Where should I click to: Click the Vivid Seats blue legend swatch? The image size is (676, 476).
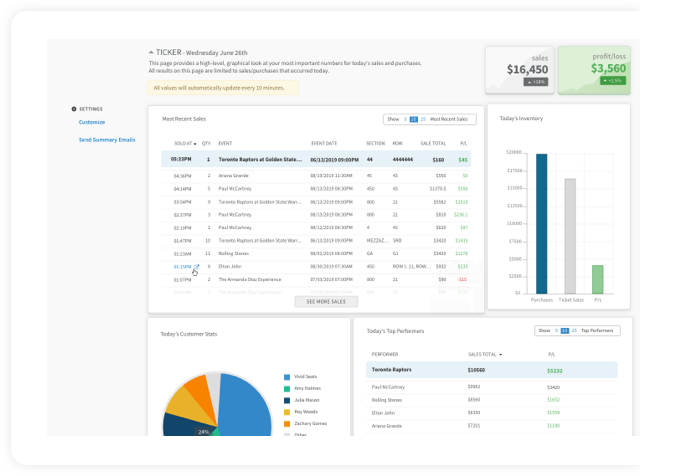[286, 378]
